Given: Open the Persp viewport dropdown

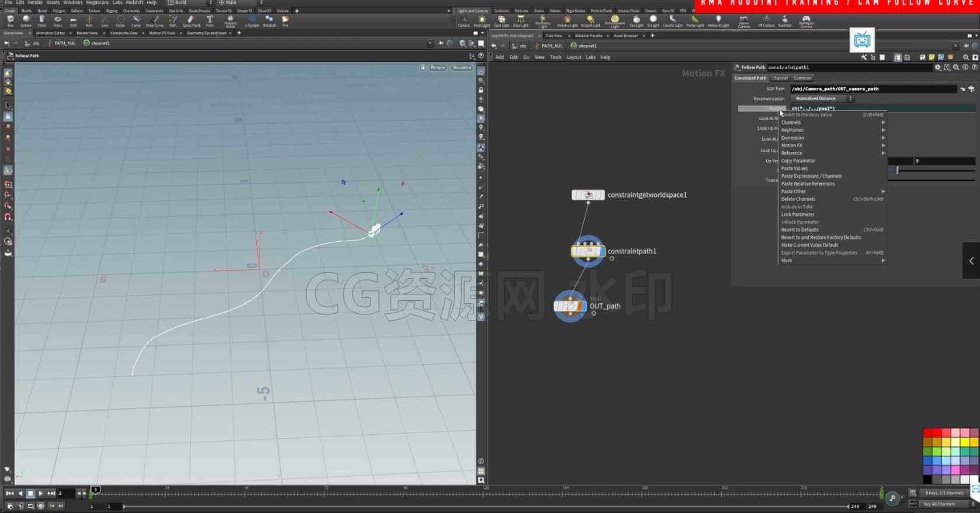Looking at the screenshot, I should (437, 68).
